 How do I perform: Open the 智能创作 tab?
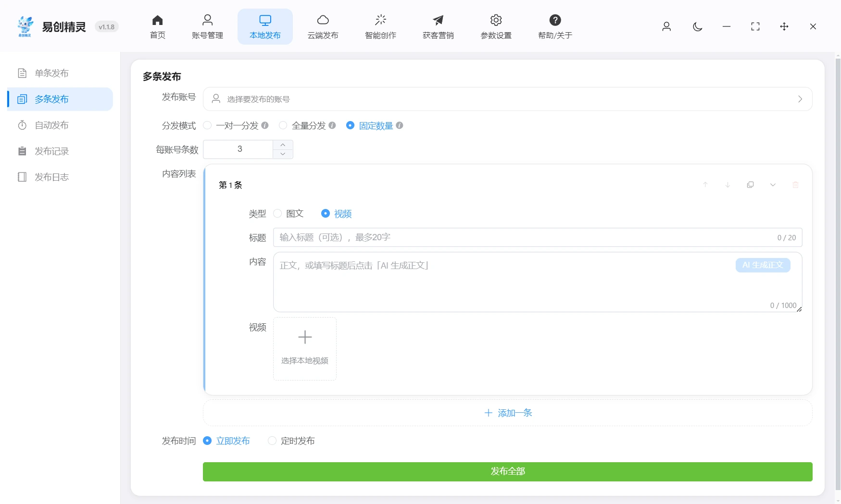point(380,27)
